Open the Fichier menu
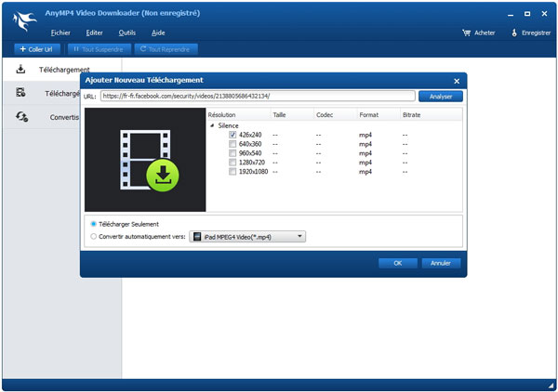The image size is (558, 392). click(60, 33)
